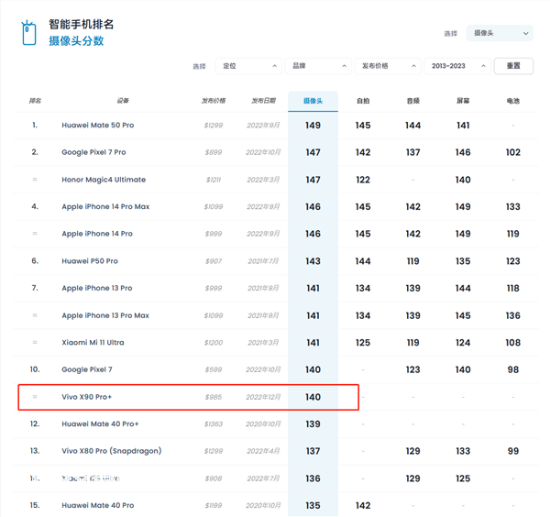550x517 pixels.
Task: Click the 排名 column header
Action: tap(35, 101)
